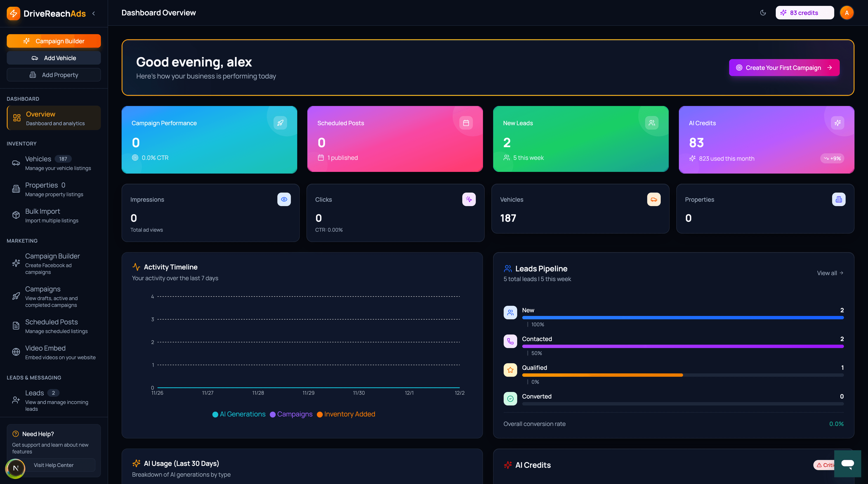Open View all in Leads Pipeline
Screen dimensions: 868x484
pos(830,273)
